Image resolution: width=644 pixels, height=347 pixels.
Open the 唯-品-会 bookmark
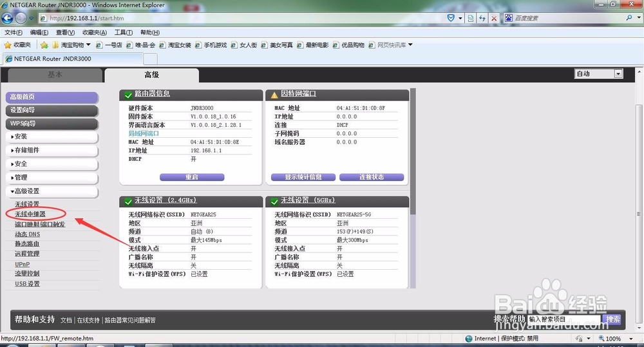point(140,45)
